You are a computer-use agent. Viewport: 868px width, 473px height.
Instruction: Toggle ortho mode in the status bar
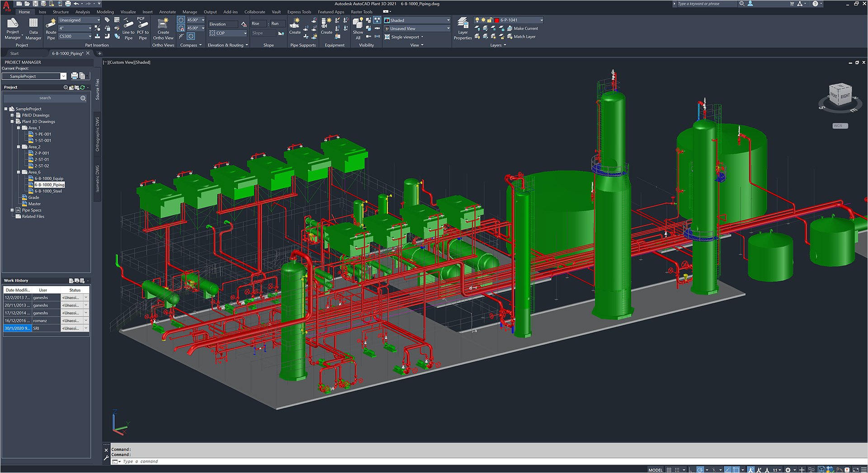coord(690,470)
